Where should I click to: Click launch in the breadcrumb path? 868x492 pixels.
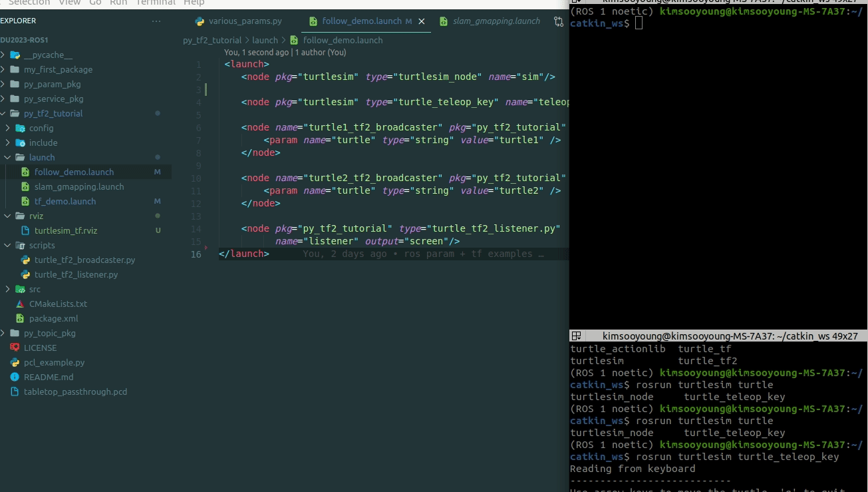pos(265,40)
